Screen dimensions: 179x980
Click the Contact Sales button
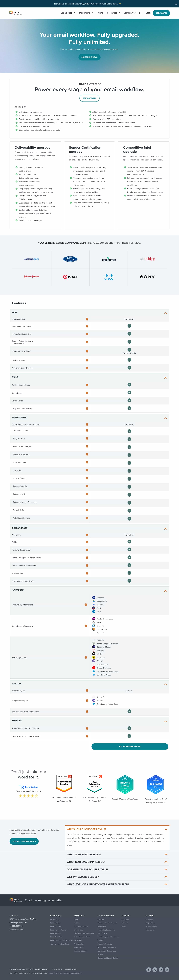[x=89, y=98]
